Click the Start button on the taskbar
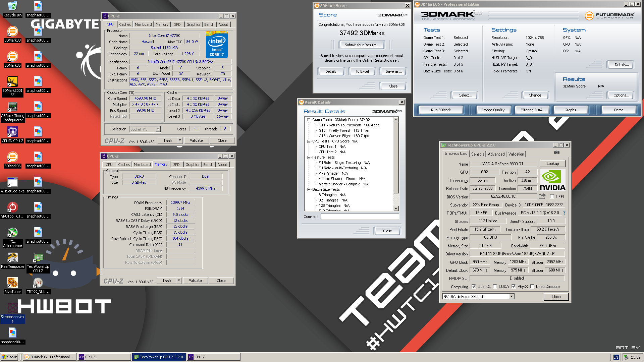 [9, 357]
